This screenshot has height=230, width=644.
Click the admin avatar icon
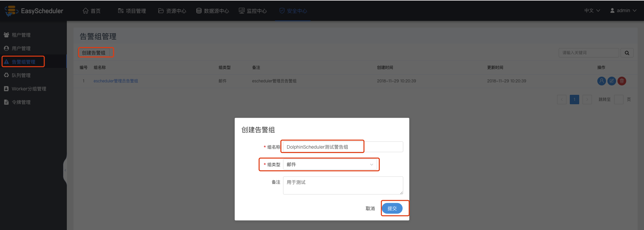coord(612,10)
